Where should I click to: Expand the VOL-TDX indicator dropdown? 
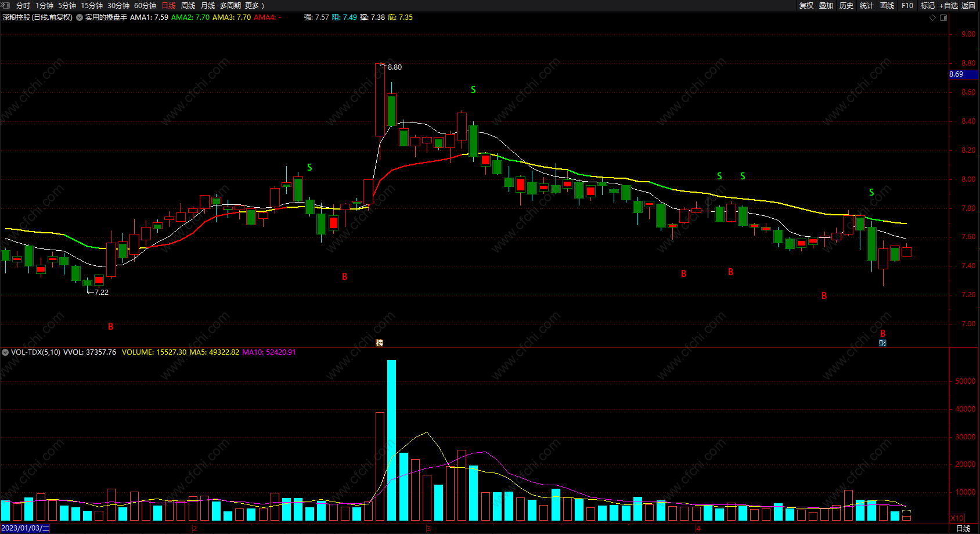[5, 352]
